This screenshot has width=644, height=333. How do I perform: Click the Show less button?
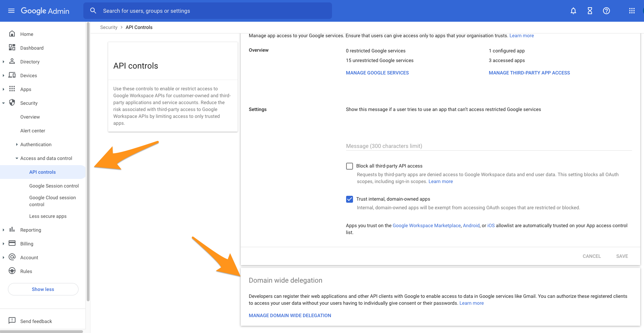pos(43,289)
